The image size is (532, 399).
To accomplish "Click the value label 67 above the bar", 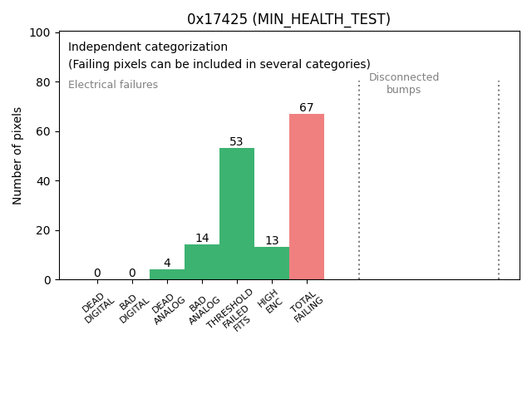I will pyautogui.click(x=307, y=108).
